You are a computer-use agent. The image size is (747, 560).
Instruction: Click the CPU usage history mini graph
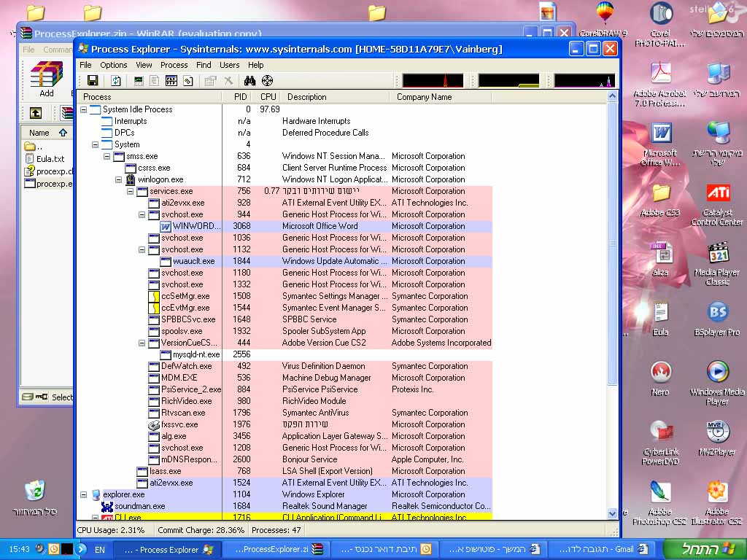tap(433, 81)
